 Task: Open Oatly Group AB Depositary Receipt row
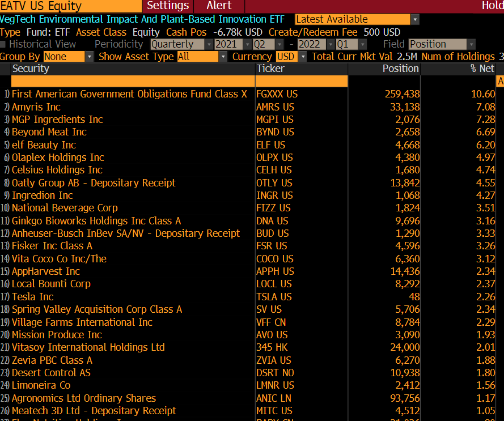pyautogui.click(x=94, y=182)
